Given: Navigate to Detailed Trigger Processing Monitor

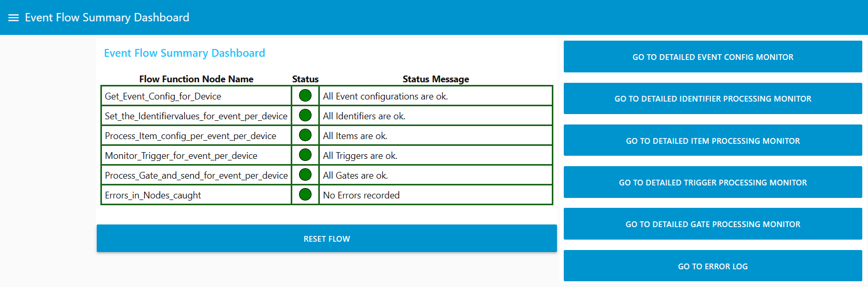Looking at the screenshot, I should click(712, 182).
